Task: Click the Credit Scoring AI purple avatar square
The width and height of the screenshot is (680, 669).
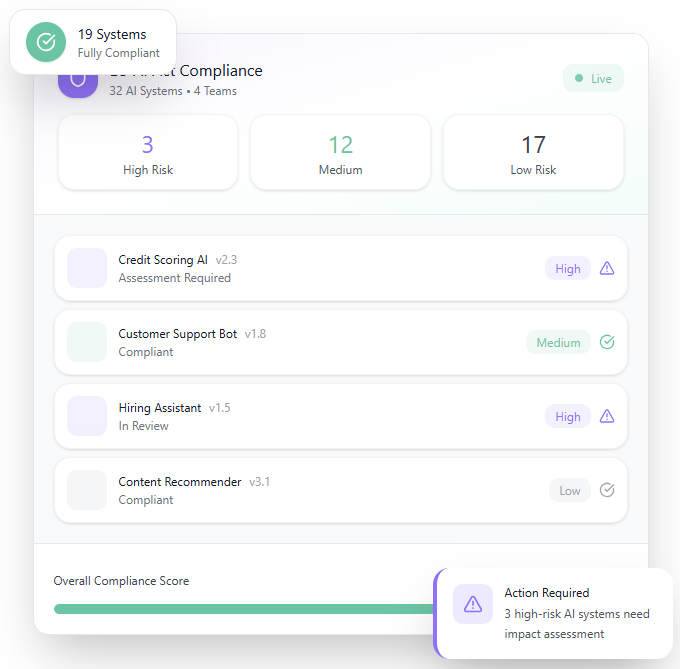Action: pos(87,268)
